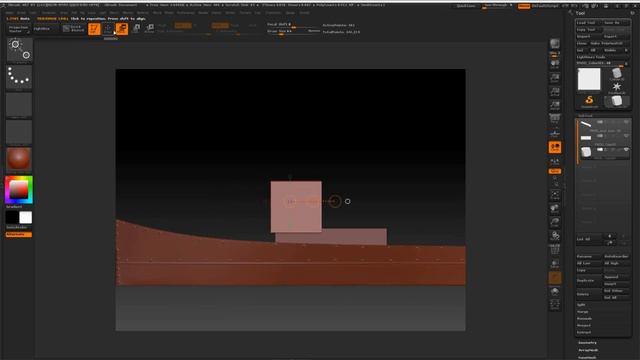The image size is (640, 360).
Task: Toggle the Ghost transparency button
Action: point(555,278)
